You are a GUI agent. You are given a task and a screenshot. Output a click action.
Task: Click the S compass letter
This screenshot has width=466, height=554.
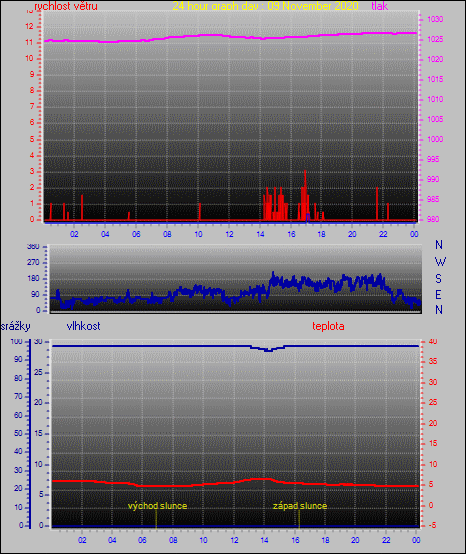tap(438, 279)
